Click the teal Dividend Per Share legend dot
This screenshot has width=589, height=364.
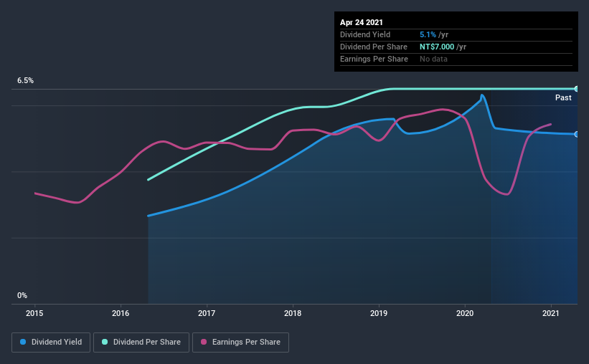click(x=105, y=342)
